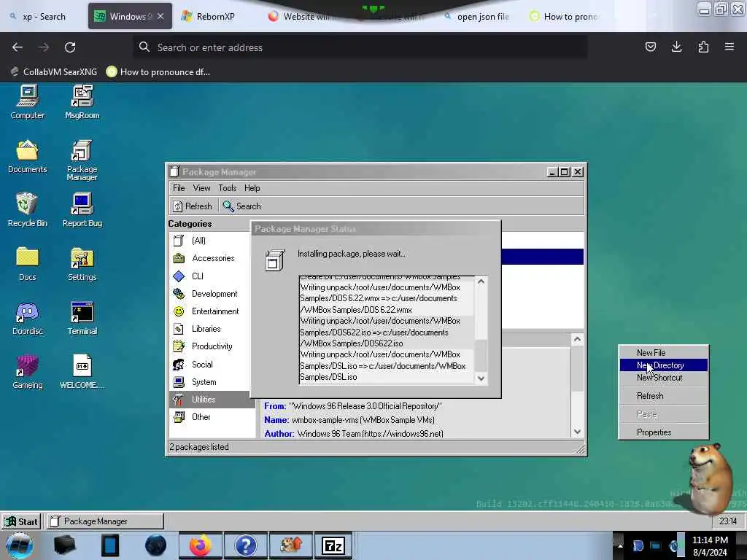Open the browser Extensions icon
747x560 pixels.
[x=703, y=47]
